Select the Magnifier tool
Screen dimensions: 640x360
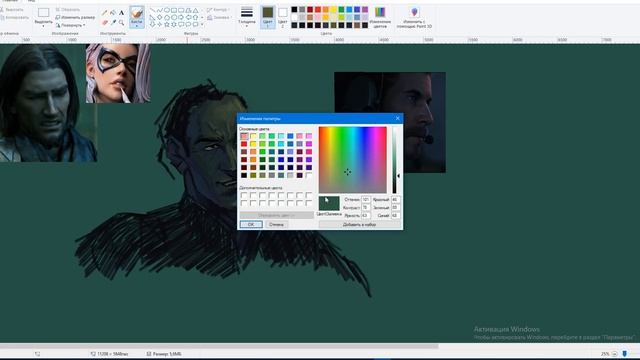121,22
